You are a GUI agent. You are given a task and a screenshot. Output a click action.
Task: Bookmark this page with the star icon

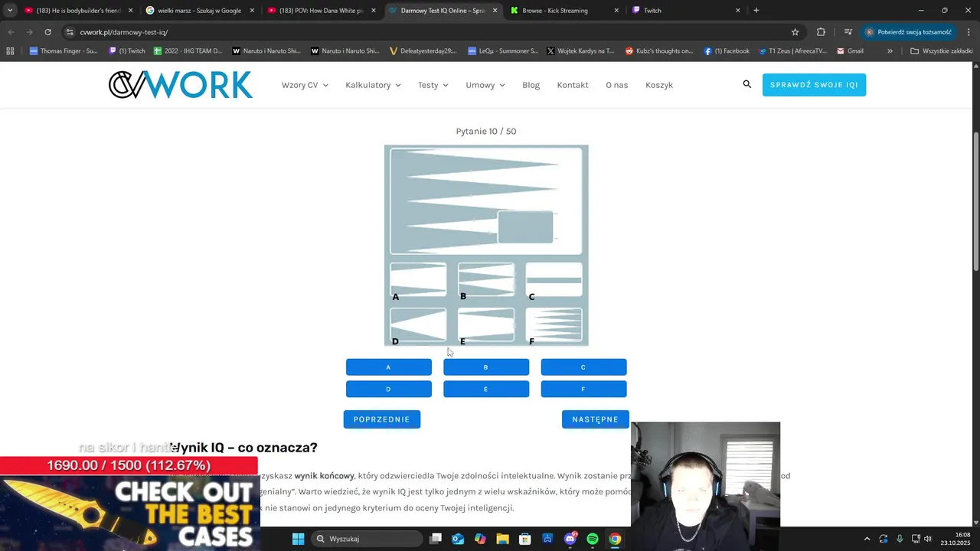[x=795, y=32]
